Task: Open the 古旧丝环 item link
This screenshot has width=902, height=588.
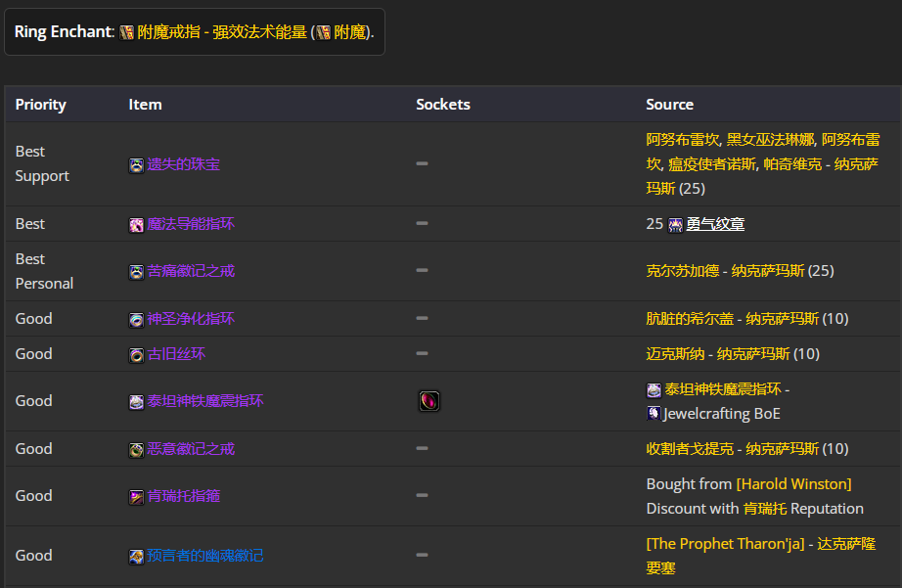Action: [x=176, y=354]
